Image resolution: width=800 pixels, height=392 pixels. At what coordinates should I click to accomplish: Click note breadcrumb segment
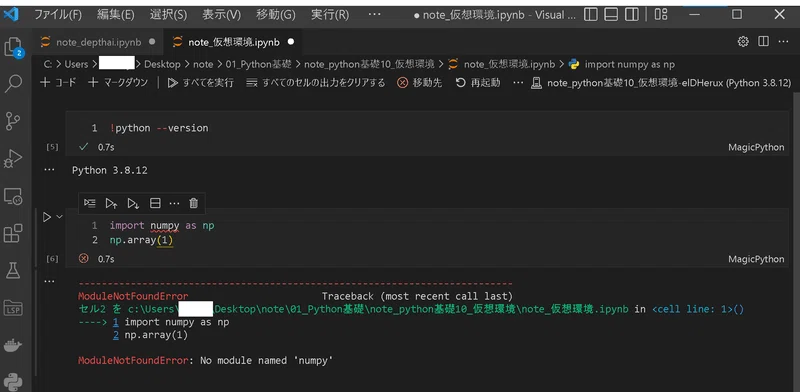pos(203,64)
